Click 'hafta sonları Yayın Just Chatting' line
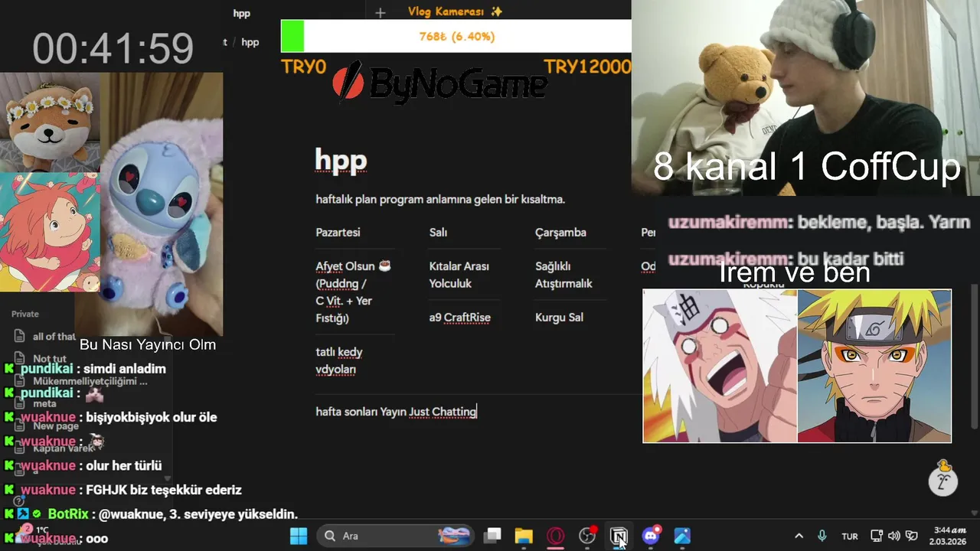The height and width of the screenshot is (551, 980). point(396,412)
